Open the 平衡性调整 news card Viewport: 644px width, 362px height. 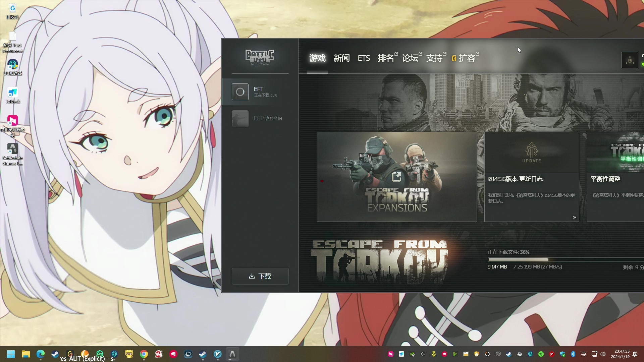(x=615, y=177)
